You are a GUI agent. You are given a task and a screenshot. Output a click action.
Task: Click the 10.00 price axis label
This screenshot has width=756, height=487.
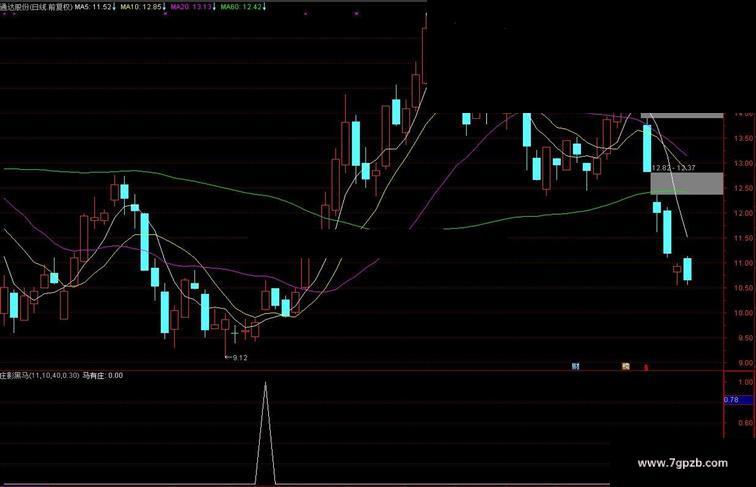pos(743,313)
